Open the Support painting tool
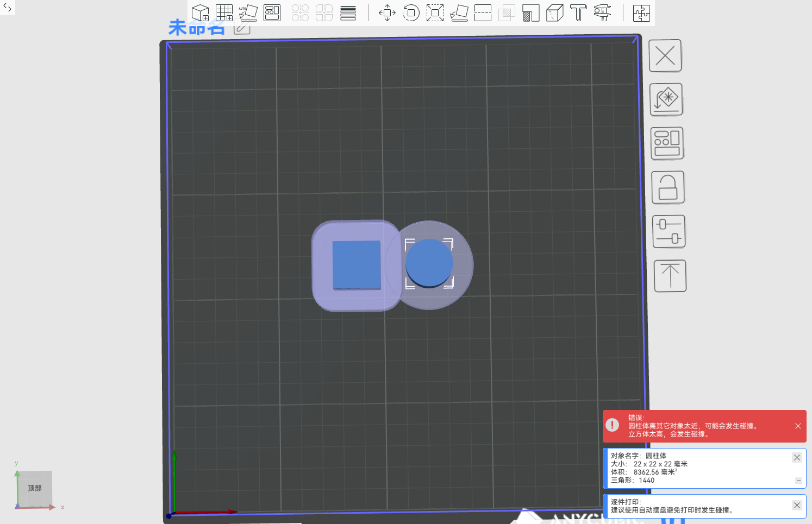This screenshot has width=812, height=524. [x=530, y=12]
